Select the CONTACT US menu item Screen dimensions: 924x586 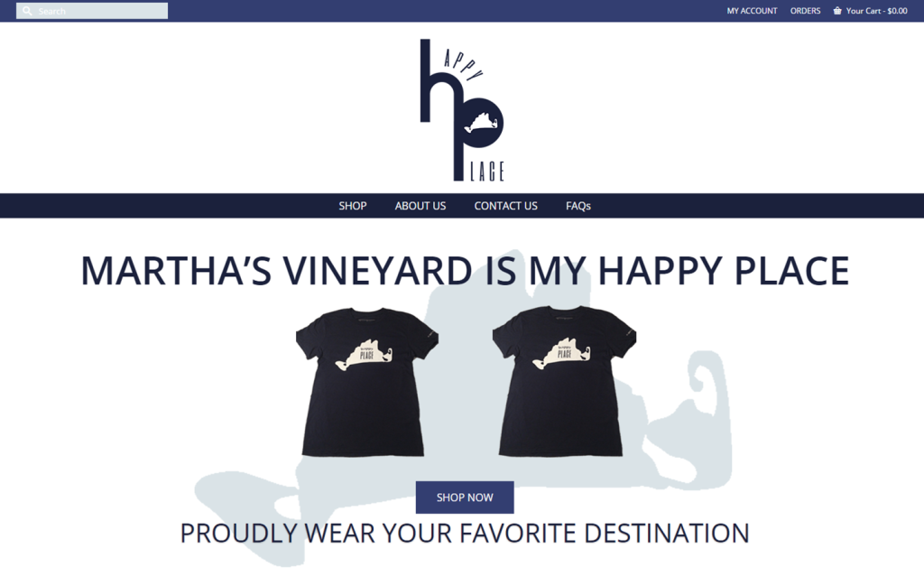(x=505, y=206)
